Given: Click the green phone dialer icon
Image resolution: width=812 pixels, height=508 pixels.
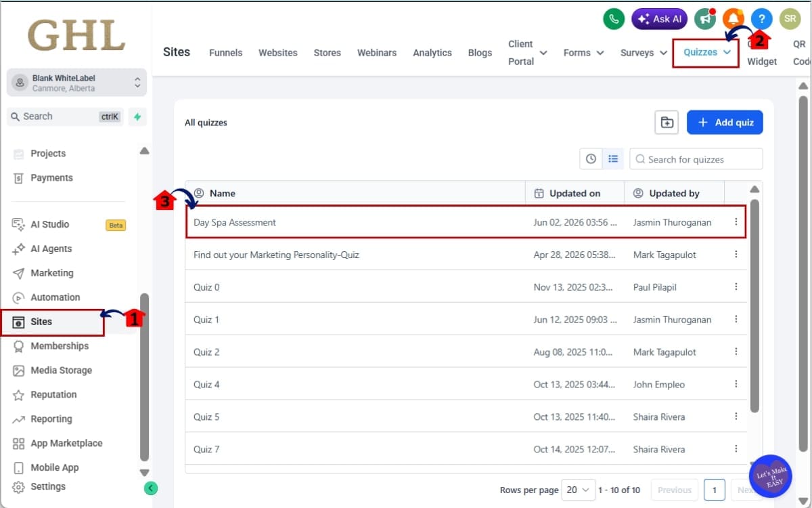Looking at the screenshot, I should tap(614, 19).
